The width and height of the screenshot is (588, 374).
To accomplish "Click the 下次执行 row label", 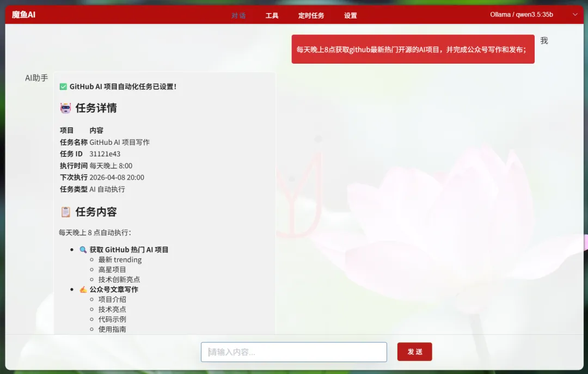I will (x=73, y=177).
